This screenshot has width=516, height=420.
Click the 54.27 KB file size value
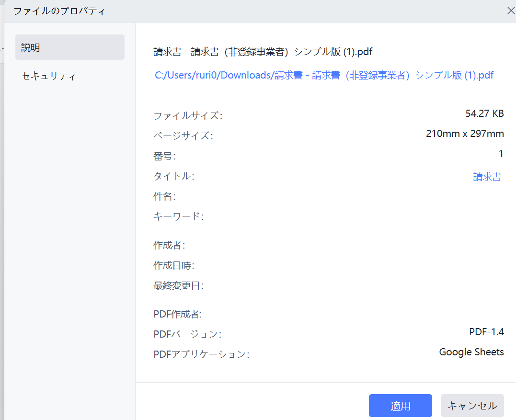pos(484,114)
